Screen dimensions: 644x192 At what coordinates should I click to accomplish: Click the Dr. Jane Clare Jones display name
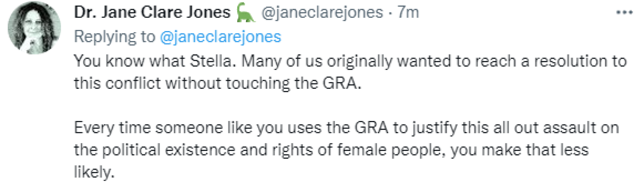point(152,12)
